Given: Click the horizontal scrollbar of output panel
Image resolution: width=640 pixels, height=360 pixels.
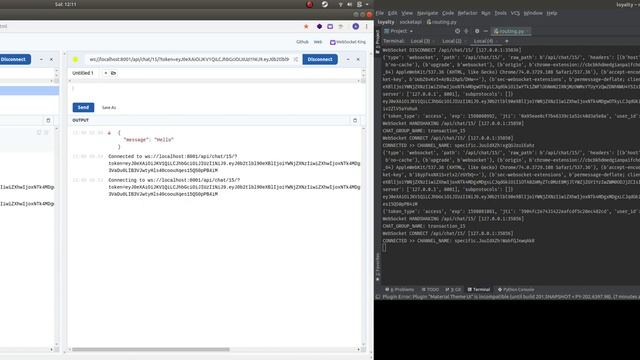Looking at the screenshot, I should [x=151, y=349].
